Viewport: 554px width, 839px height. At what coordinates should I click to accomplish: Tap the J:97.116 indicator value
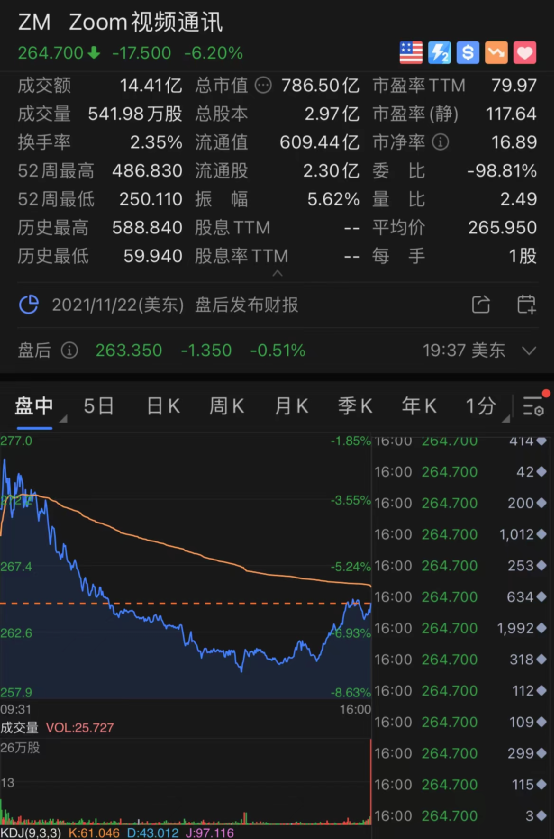click(x=209, y=833)
